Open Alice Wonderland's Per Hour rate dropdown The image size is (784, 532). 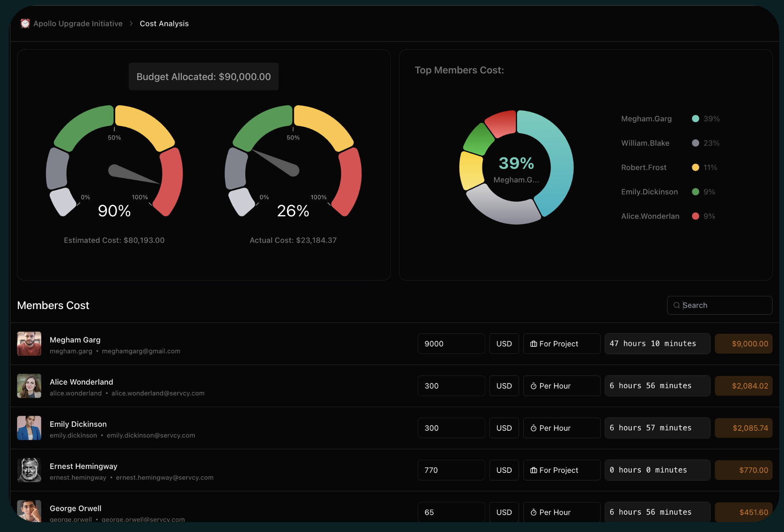coord(561,386)
